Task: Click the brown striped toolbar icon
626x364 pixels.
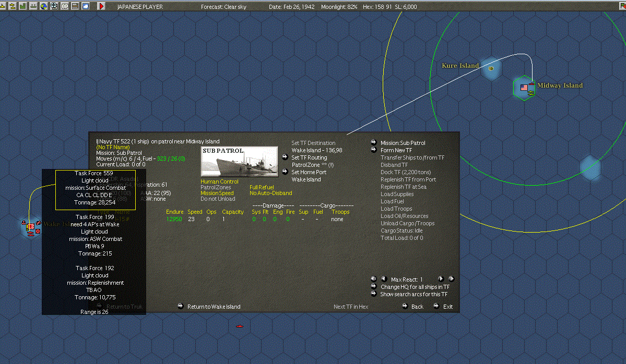Action: pyautogui.click(x=75, y=6)
